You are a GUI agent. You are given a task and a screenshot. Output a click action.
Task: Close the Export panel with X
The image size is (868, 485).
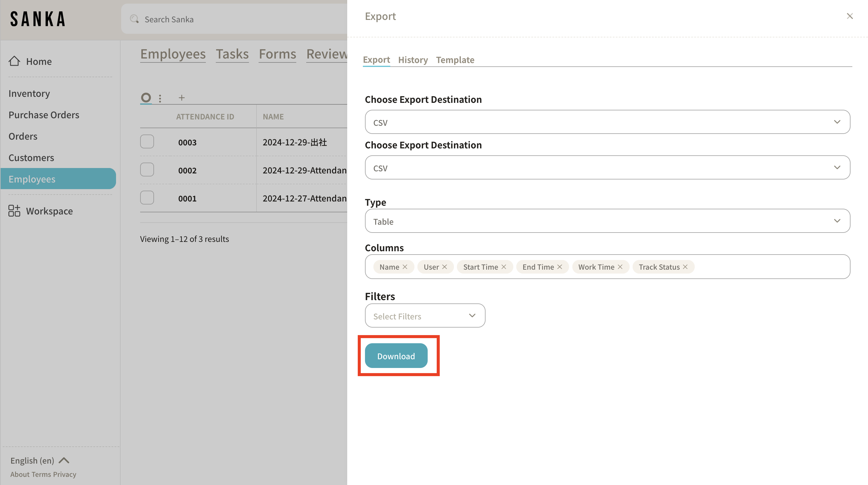(x=850, y=16)
